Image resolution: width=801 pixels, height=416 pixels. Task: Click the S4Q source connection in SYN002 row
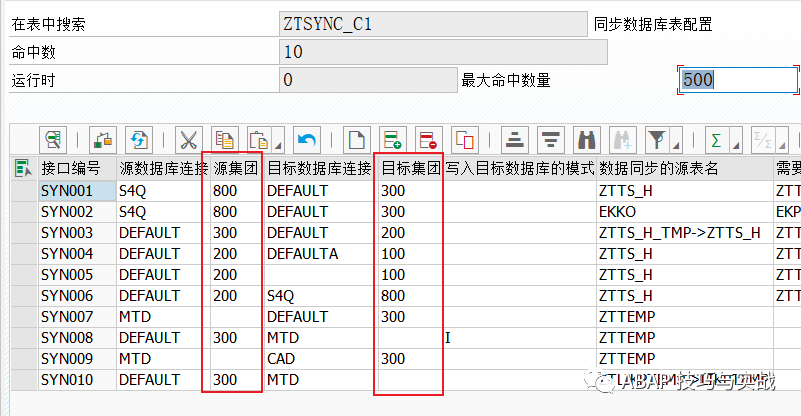point(163,212)
